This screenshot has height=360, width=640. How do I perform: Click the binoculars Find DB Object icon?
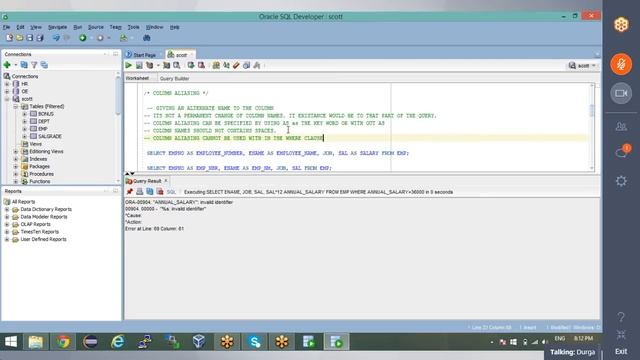[x=147, y=38]
